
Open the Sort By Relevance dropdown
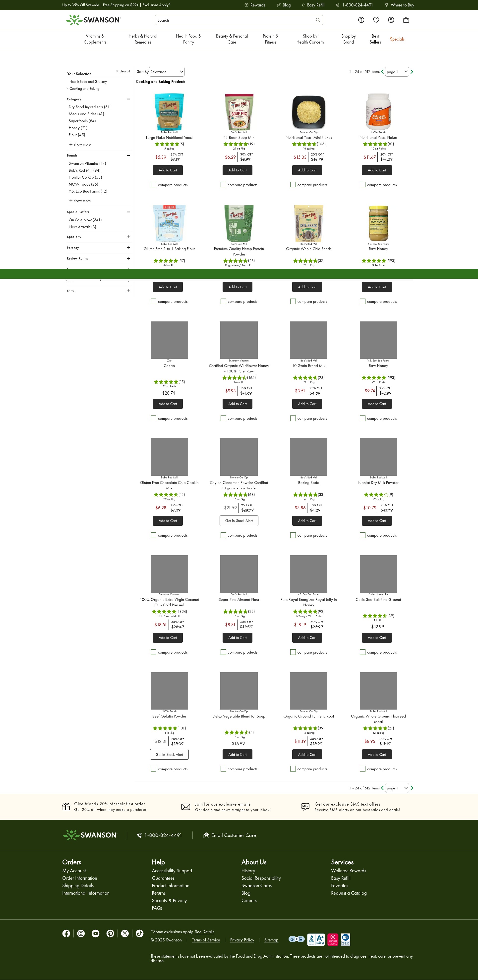[x=167, y=71]
